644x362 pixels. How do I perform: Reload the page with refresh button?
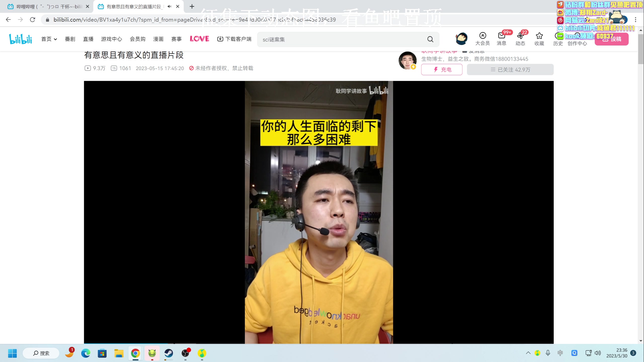click(32, 20)
